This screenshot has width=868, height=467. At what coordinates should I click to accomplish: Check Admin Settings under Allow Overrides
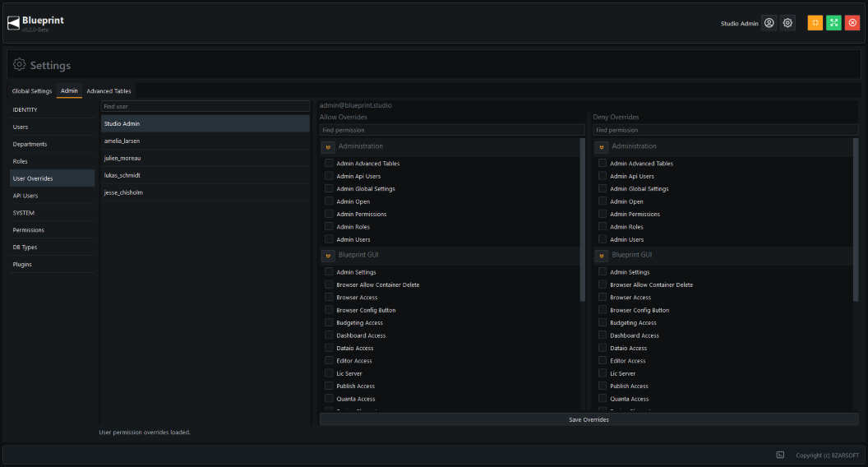[329, 271]
